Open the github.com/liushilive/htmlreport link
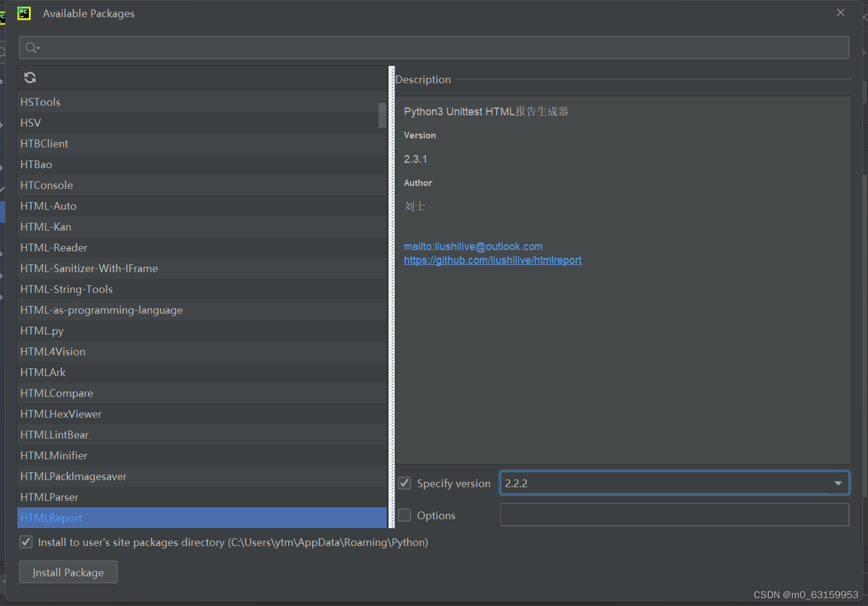This screenshot has width=868, height=606. coord(493,260)
